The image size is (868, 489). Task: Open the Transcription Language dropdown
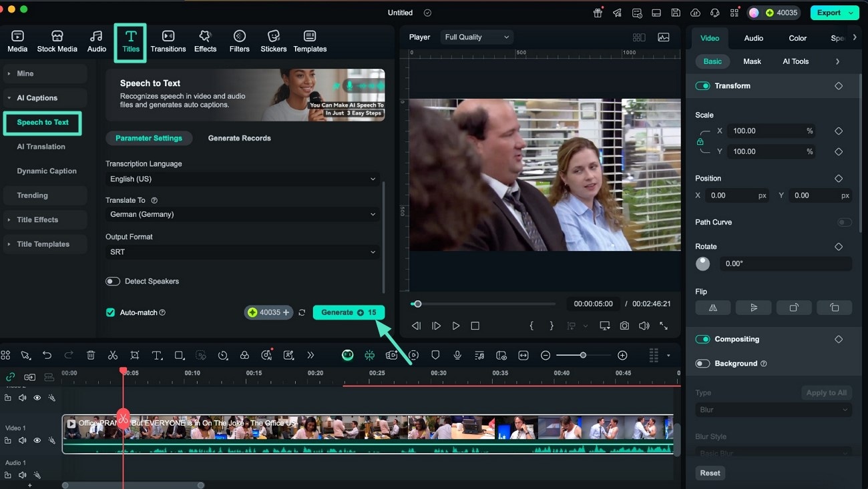[243, 179]
